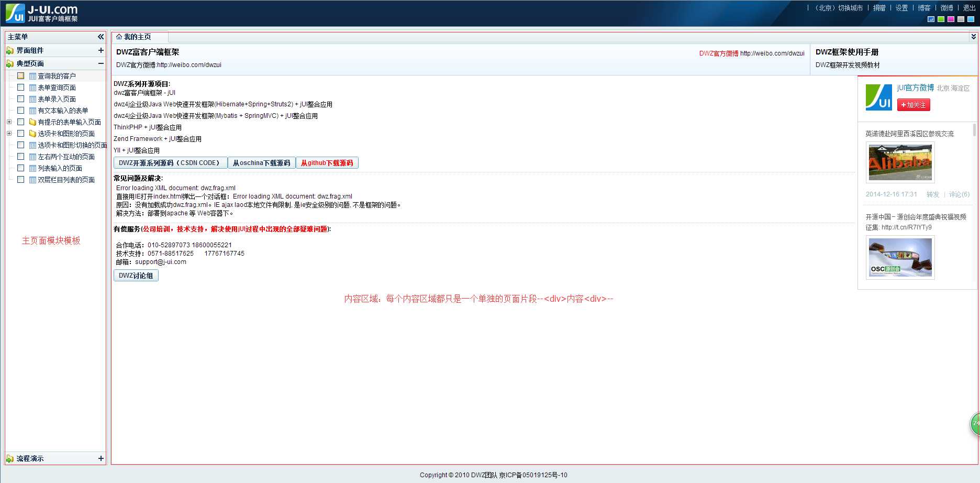Click the J-UI.com logo in the header
Screen dimensions: 980x483
pos(42,13)
